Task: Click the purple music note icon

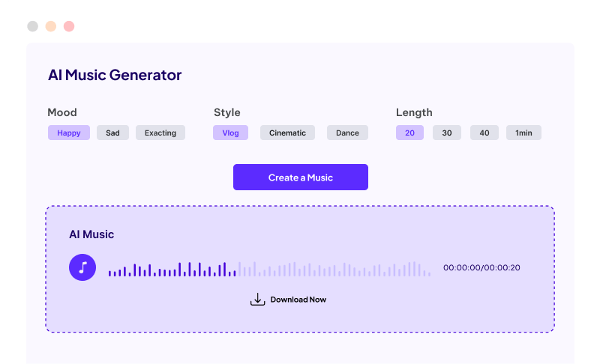Action: click(82, 267)
